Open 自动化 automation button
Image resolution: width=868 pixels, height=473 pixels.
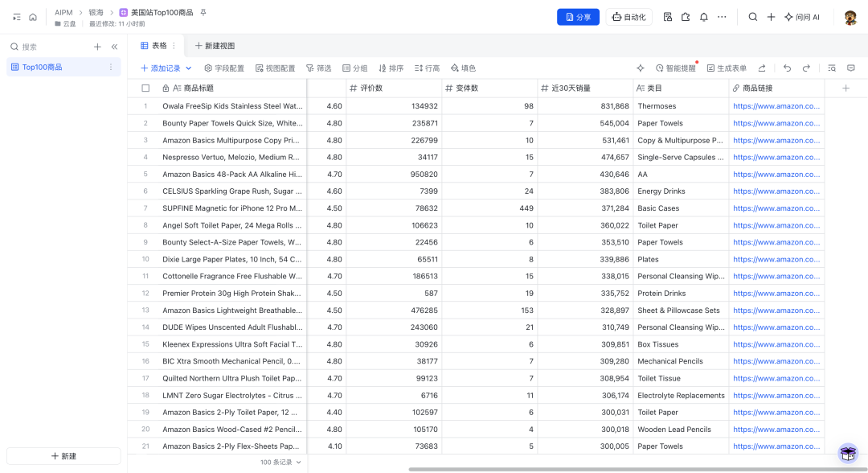[x=628, y=17]
